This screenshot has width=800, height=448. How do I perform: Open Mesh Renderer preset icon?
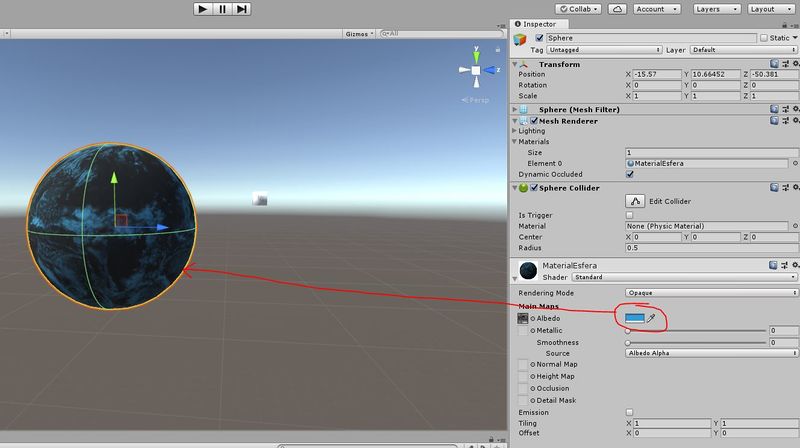tap(785, 121)
